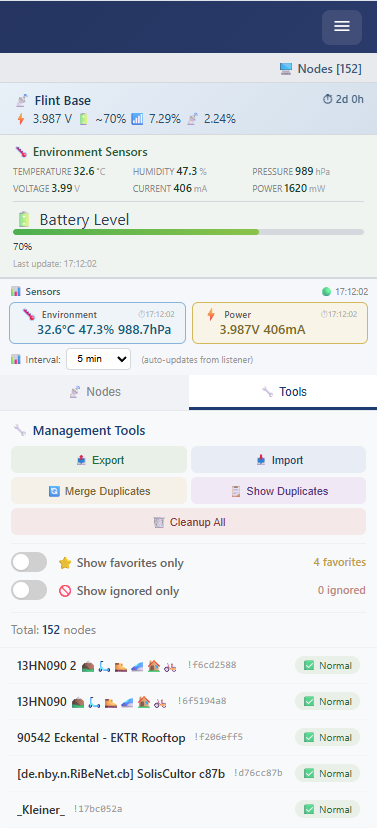The height and width of the screenshot is (828, 377).
Task: Click the Total: 152 nodes text
Action: point(53,630)
